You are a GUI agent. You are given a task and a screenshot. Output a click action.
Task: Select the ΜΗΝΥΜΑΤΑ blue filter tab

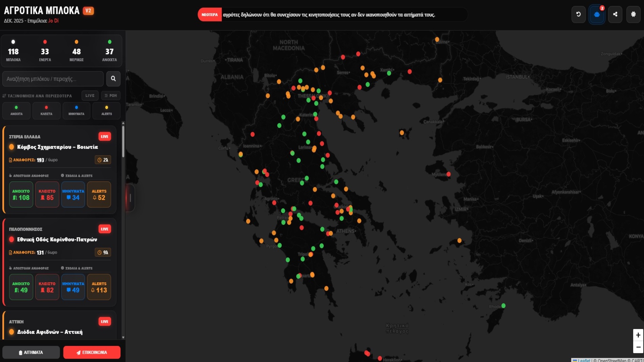coord(76,111)
